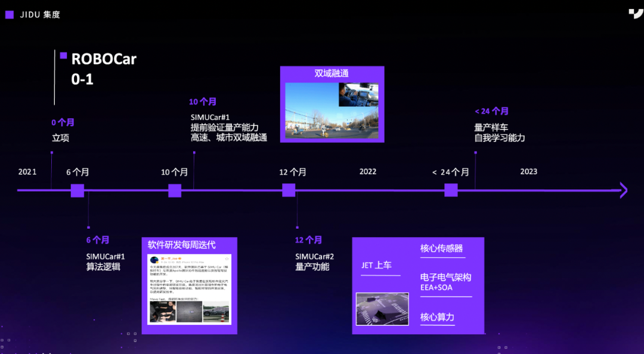Screen dimensions: 644x354
Task: Select the square timeline marker under white 10 个月
Action: click(175, 190)
